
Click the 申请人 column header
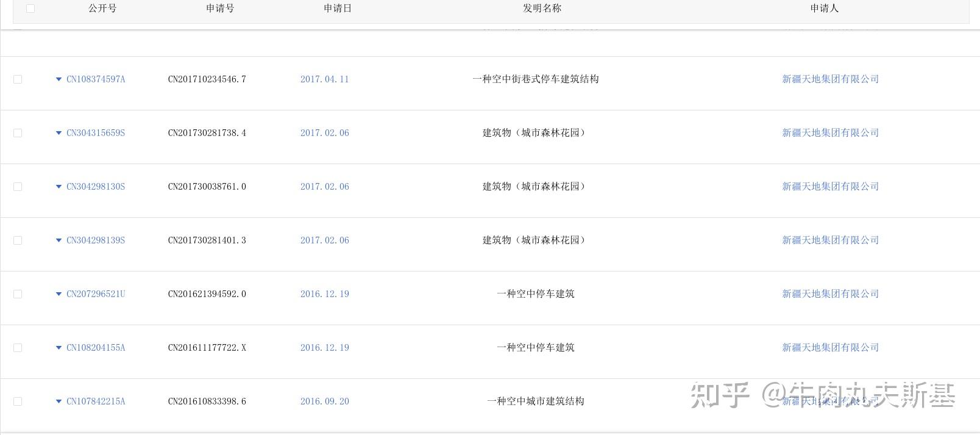click(x=824, y=9)
